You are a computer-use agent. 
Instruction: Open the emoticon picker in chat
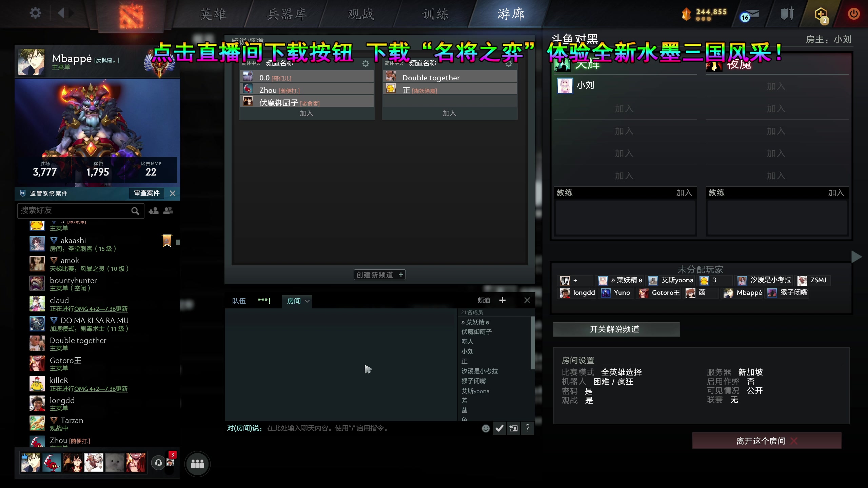486,428
